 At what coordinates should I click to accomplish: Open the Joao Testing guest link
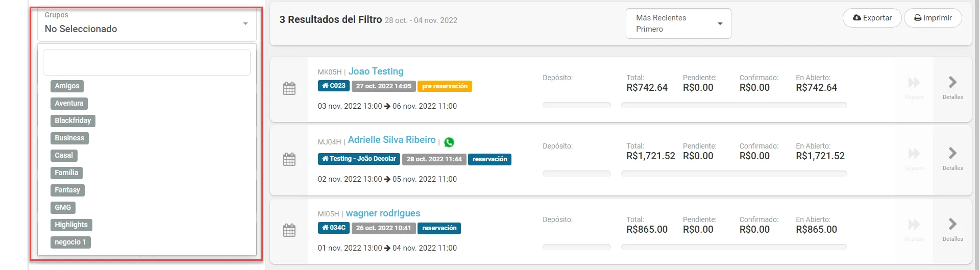(376, 71)
